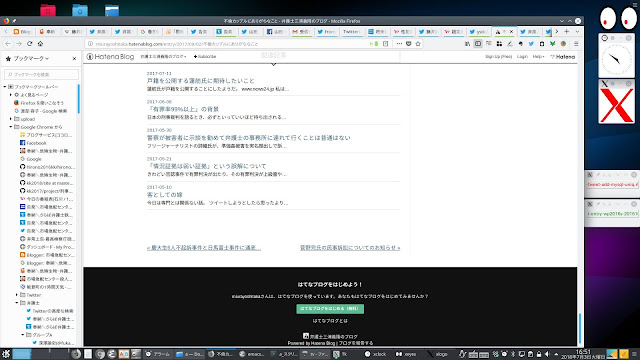Click the Subscribe button in blog header
Screen dimensions: 640x360
point(205,57)
